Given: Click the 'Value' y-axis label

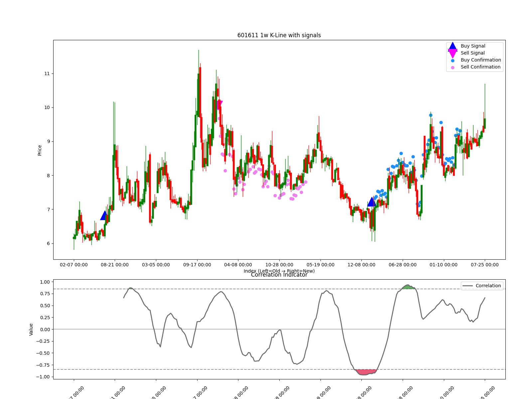Looking at the screenshot, I should [31, 329].
